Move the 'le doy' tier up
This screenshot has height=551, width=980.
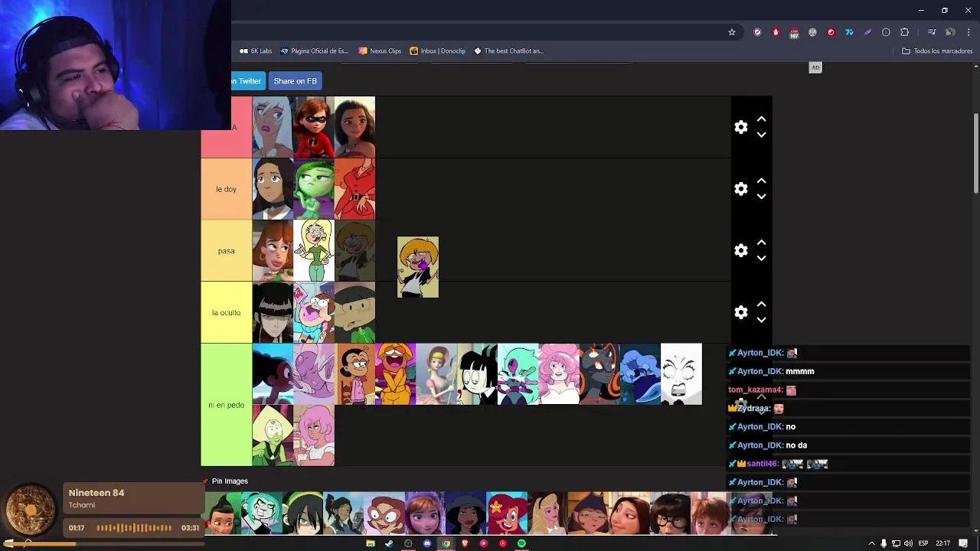point(761,181)
